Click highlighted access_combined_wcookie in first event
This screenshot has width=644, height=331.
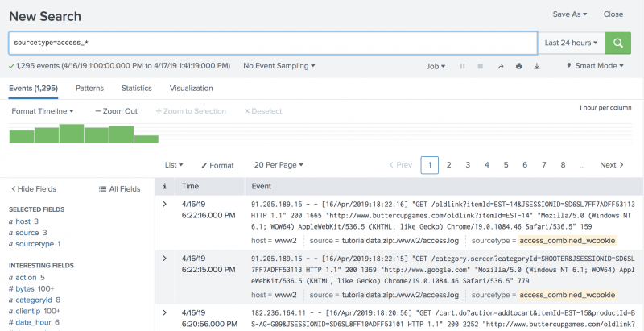[x=568, y=241]
